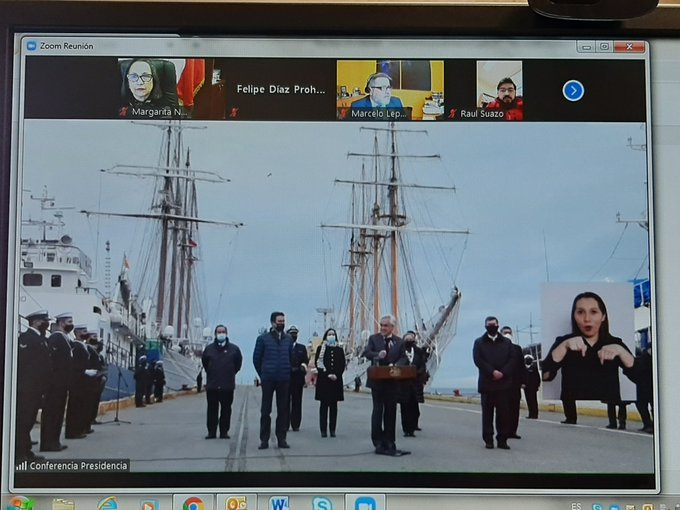The height and width of the screenshot is (510, 680).
Task: Click Felipe Díaz's muted microphone icon
Action: pyautogui.click(x=234, y=112)
